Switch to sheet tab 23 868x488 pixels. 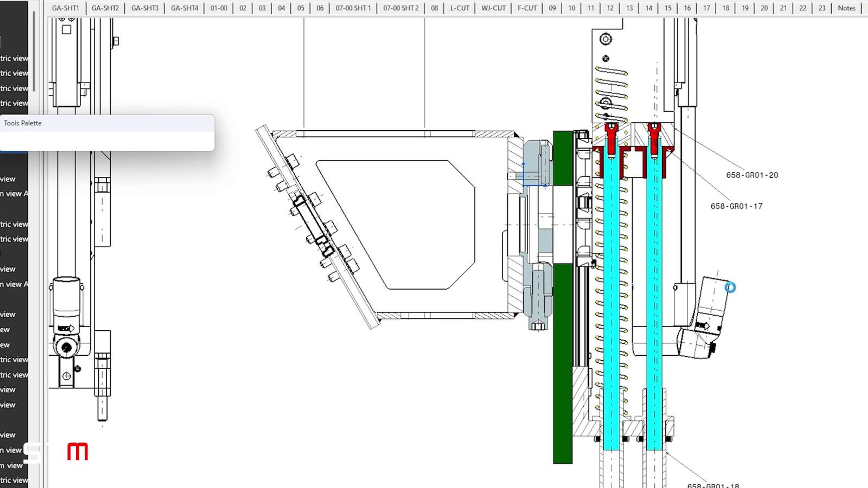point(822,8)
